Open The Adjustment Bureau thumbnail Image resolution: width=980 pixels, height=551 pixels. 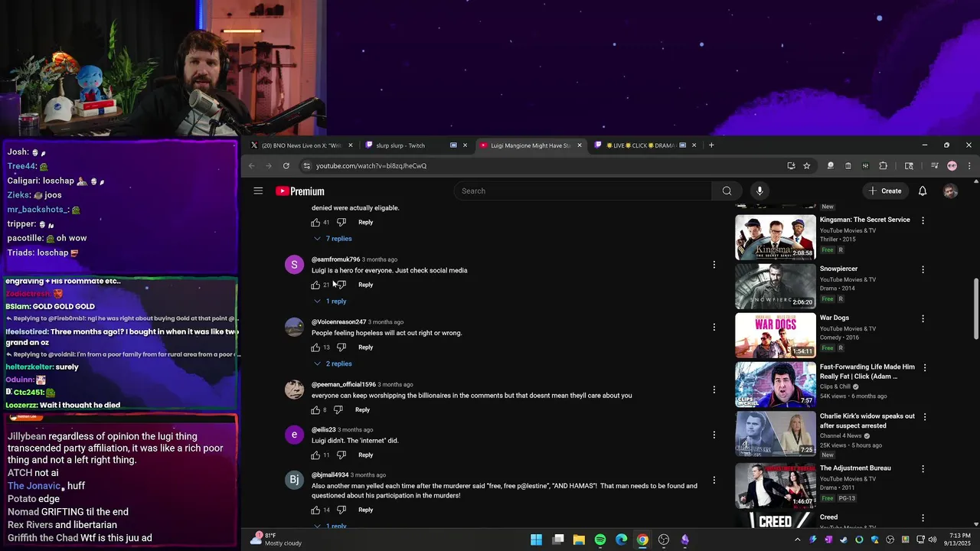pyautogui.click(x=776, y=485)
